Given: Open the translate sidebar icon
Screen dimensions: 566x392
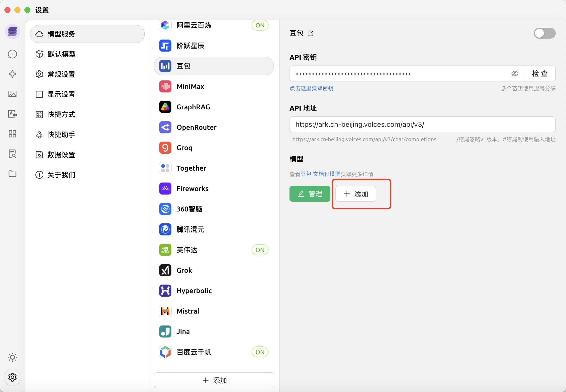Looking at the screenshot, I should click(12, 114).
